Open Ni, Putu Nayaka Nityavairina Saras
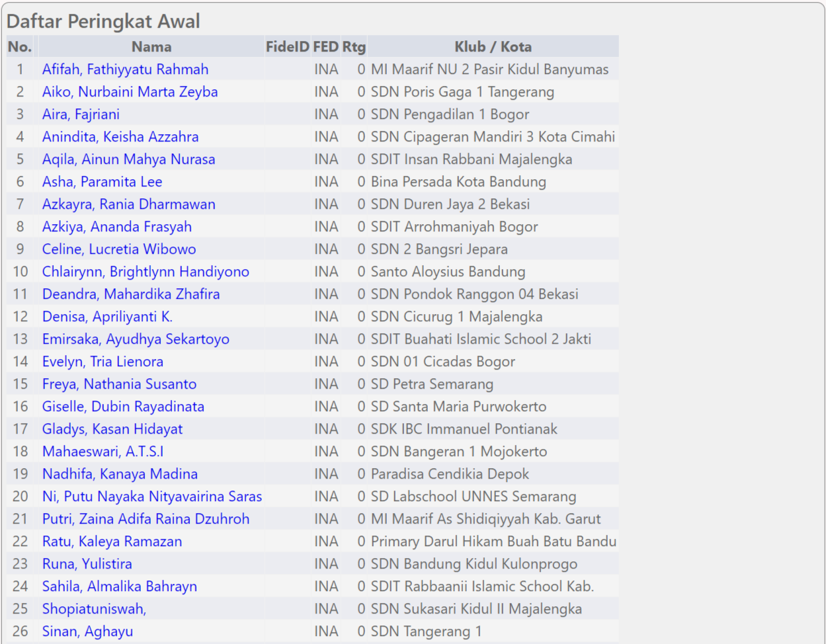The image size is (826, 644). [152, 497]
